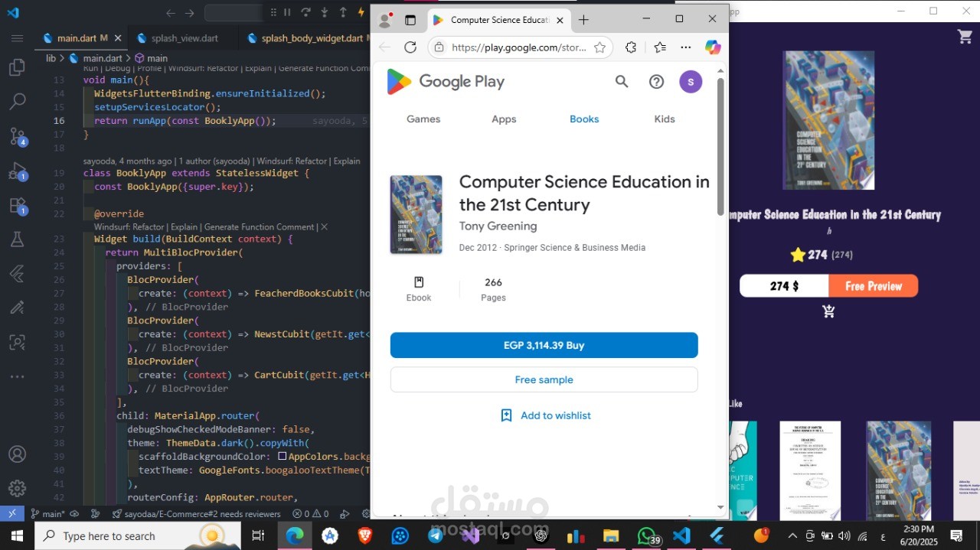Click the Google Play logo
Screen dimensions: 980x550
[x=446, y=82]
